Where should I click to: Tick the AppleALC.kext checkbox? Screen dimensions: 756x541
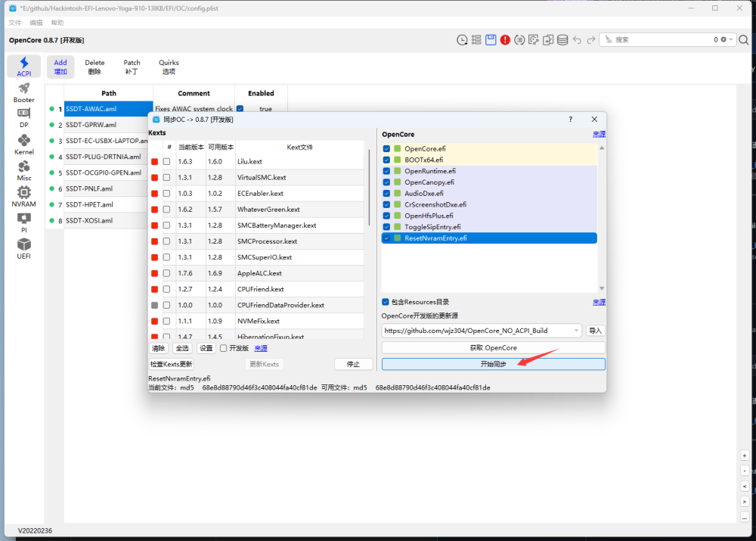point(167,273)
